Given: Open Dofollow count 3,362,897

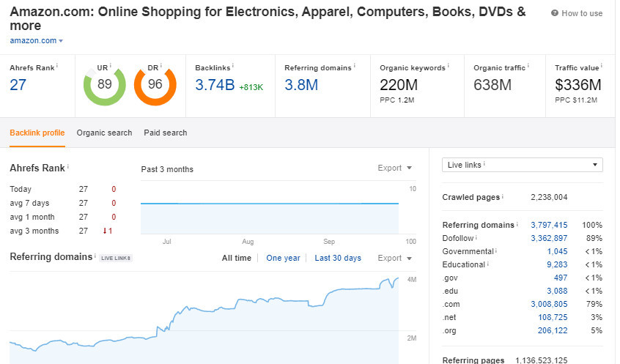Looking at the screenshot, I should pos(549,238).
